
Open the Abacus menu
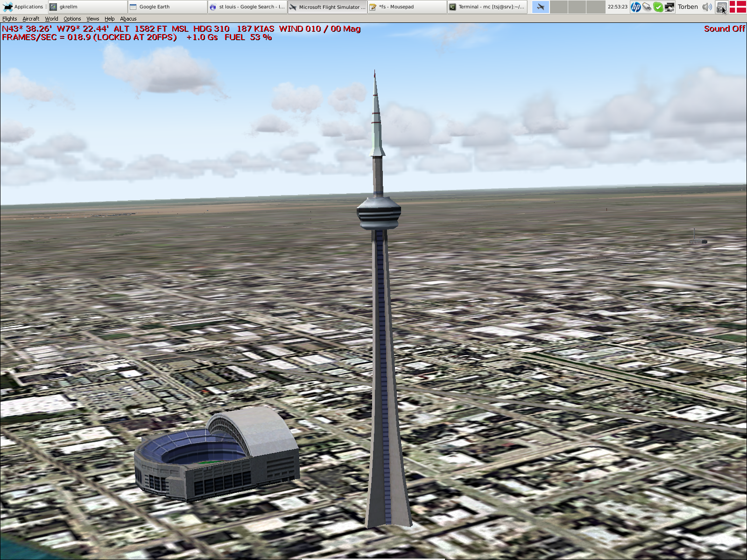128,19
